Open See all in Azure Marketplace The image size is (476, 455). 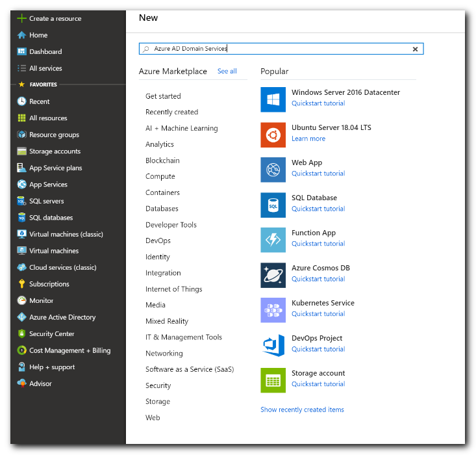pos(227,71)
